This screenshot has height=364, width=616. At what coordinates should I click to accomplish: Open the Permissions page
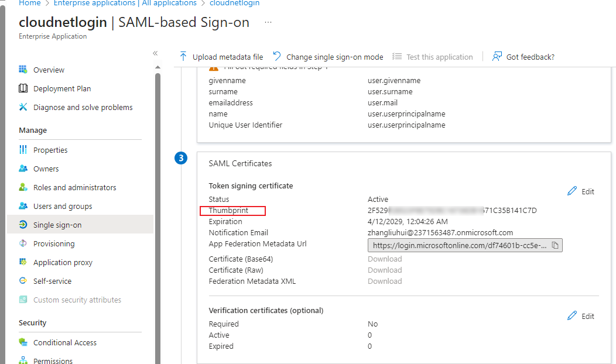[53, 360]
